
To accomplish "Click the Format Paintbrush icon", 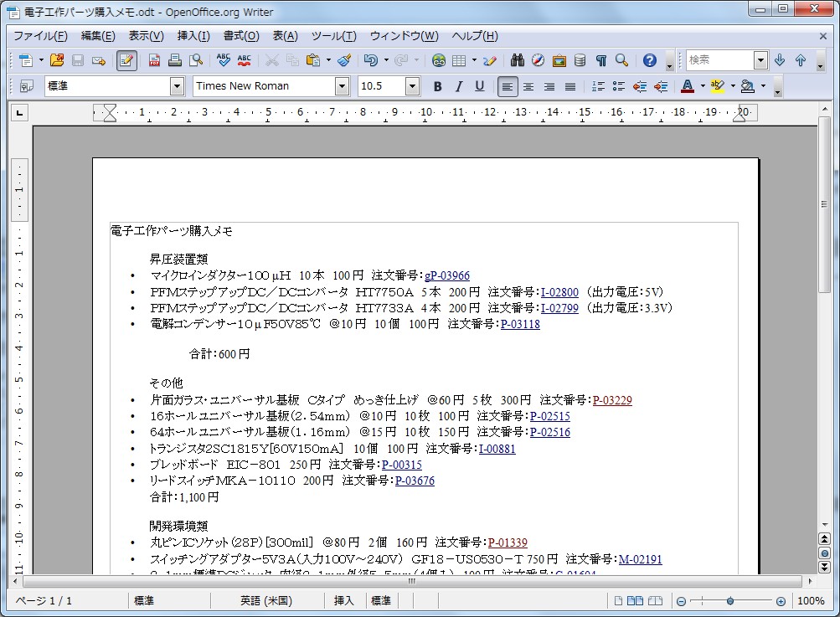I will pyautogui.click(x=344, y=60).
